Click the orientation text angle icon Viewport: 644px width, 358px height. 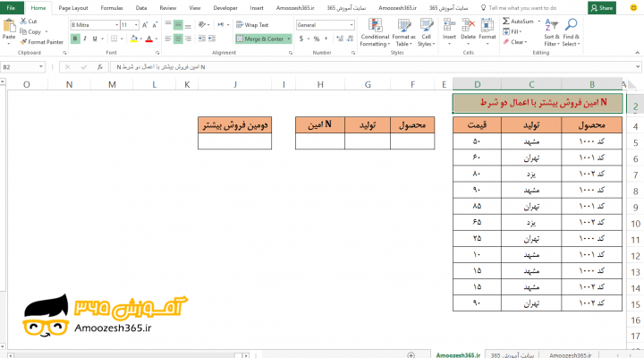click(201, 25)
